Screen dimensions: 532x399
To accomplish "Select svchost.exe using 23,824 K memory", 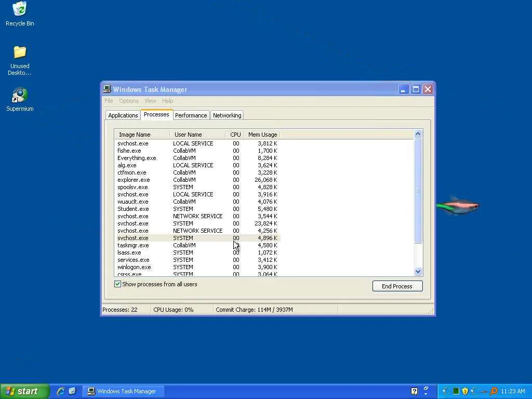I will (x=197, y=223).
